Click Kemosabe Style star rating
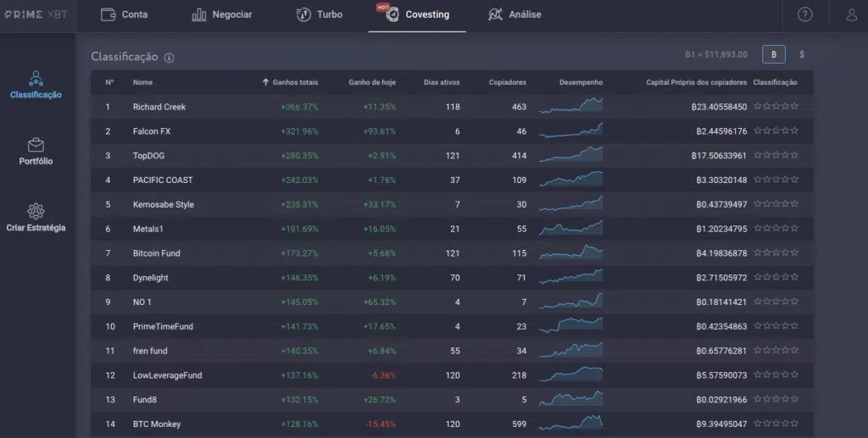 [x=776, y=203]
